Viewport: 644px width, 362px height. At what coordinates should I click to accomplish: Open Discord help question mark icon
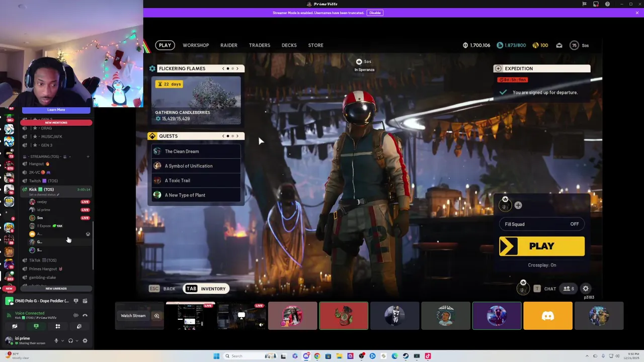[607, 4]
